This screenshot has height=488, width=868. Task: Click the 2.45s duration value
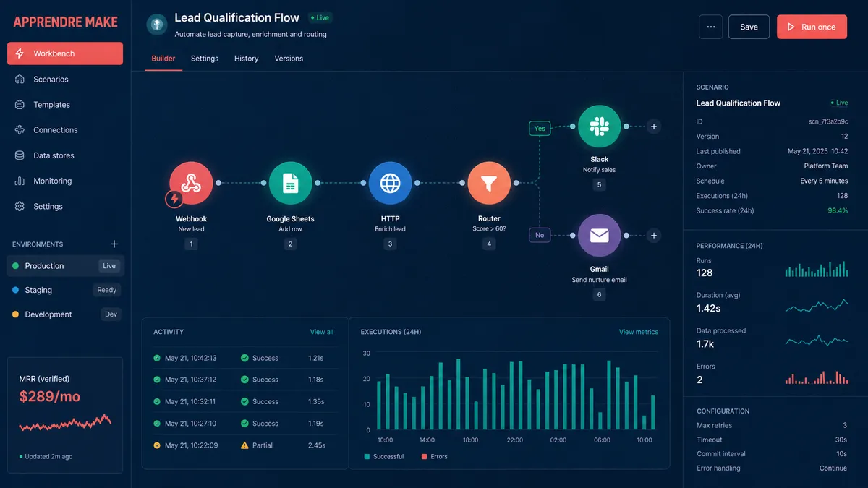(x=316, y=445)
